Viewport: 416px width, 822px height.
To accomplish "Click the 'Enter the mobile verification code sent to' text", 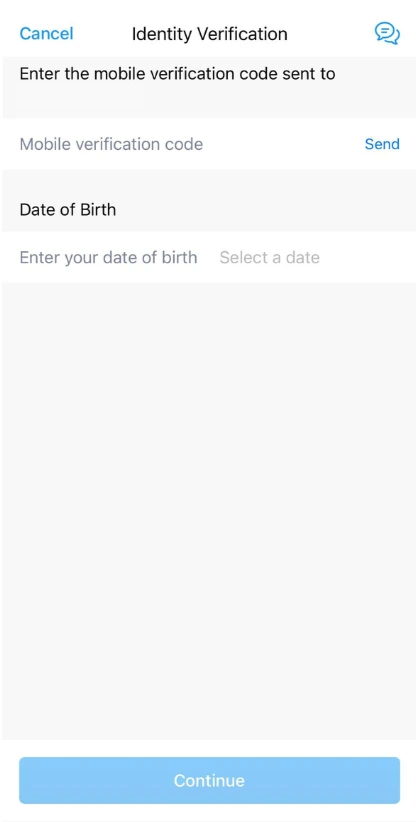I will click(177, 73).
